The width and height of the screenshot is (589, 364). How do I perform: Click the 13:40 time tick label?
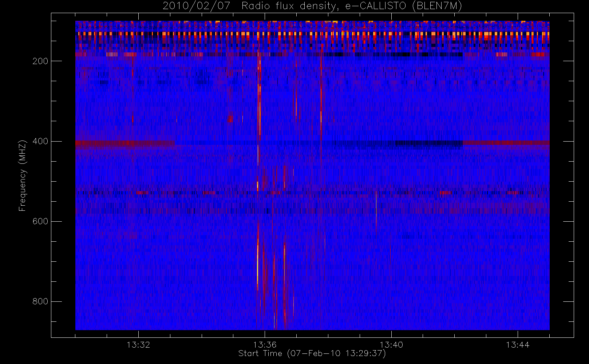click(x=391, y=345)
